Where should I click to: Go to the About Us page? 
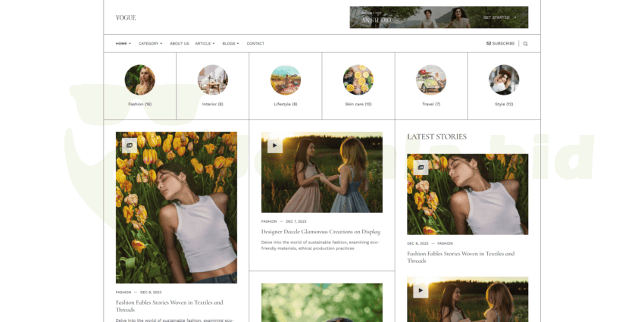coord(180,43)
